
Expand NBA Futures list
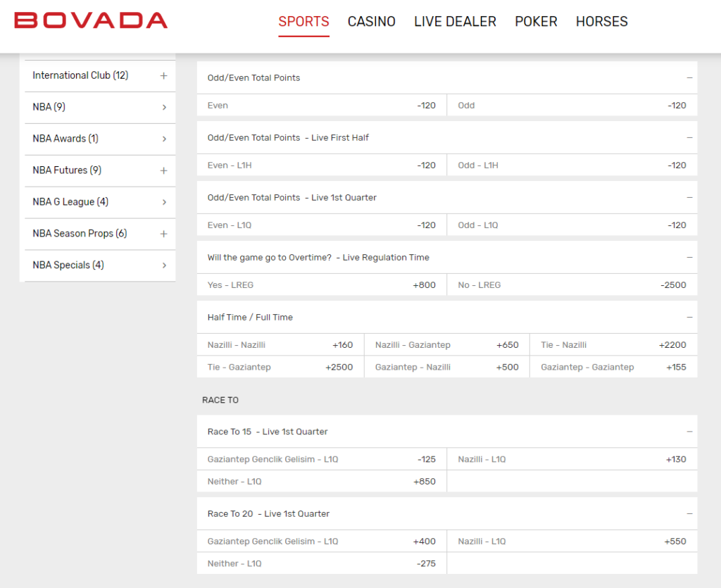pos(163,170)
